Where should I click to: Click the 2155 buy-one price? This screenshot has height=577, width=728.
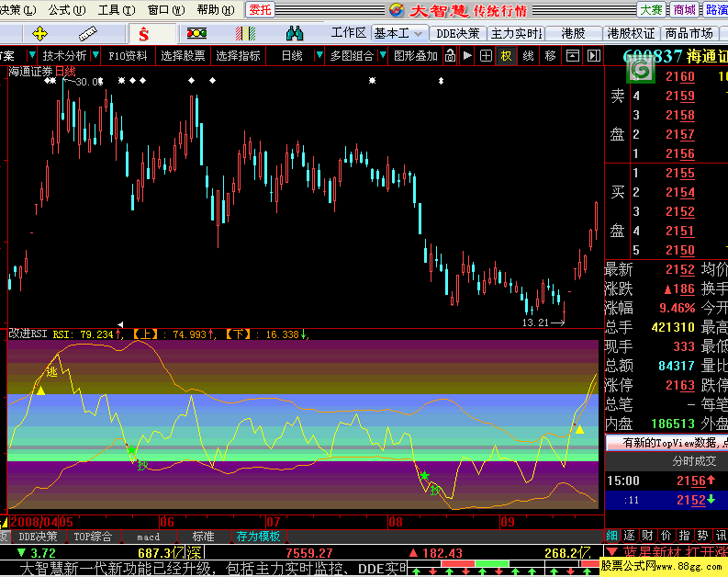679,174
